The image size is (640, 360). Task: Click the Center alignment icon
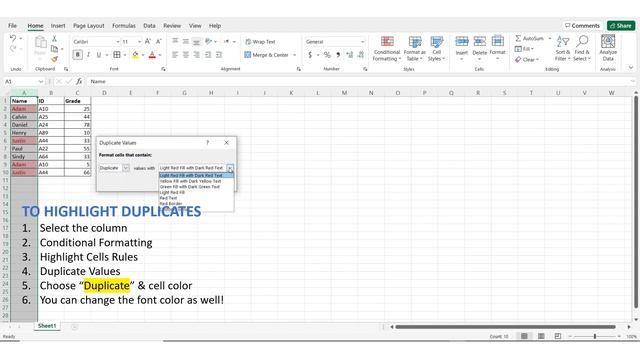[186, 55]
